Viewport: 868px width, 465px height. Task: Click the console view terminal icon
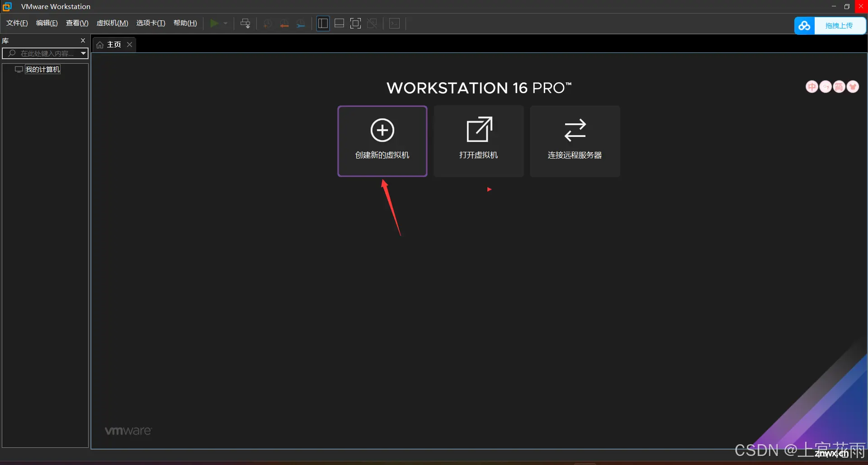click(x=395, y=23)
